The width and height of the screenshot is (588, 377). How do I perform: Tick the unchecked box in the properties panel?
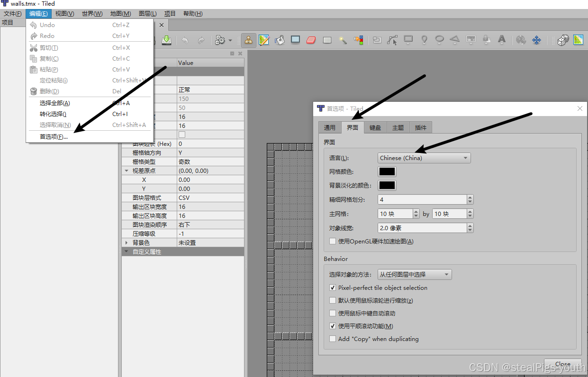coord(182,135)
